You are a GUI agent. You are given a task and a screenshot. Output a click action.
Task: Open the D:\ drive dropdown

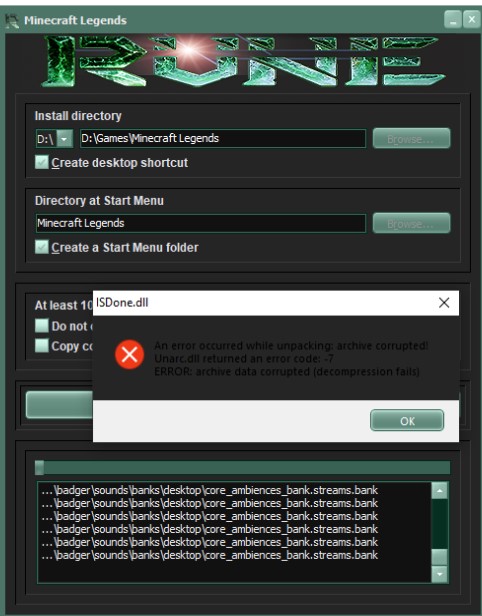point(64,139)
